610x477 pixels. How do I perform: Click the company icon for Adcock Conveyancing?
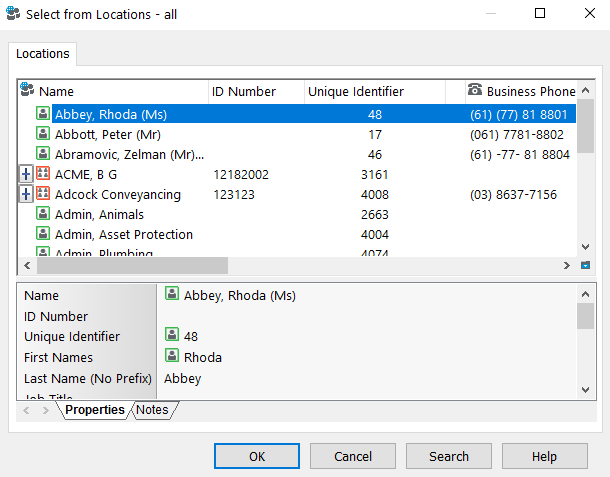(x=43, y=194)
